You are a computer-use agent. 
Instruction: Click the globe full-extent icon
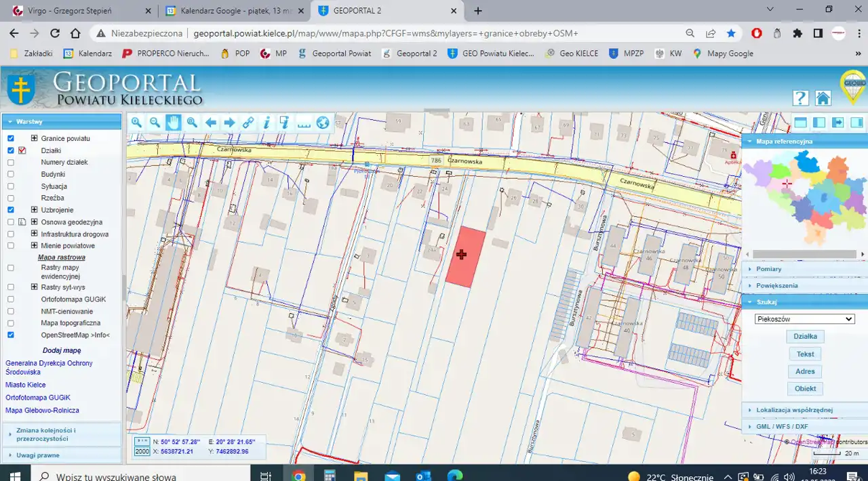[x=323, y=123]
